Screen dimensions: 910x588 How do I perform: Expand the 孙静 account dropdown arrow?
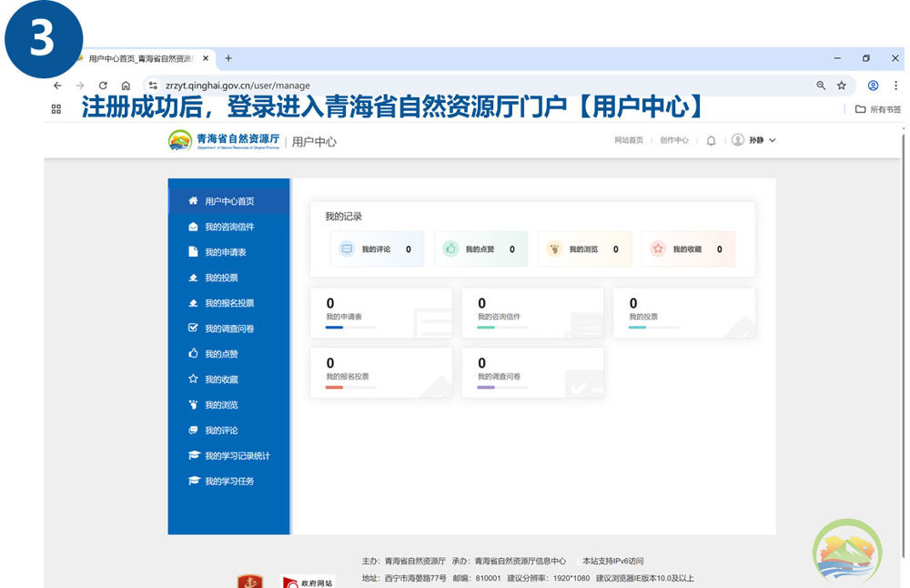[773, 140]
